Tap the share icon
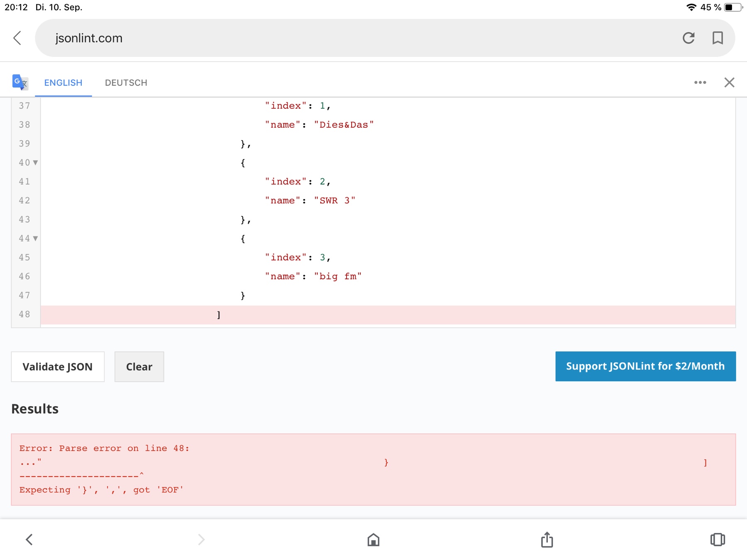This screenshot has width=747, height=560. tap(547, 539)
